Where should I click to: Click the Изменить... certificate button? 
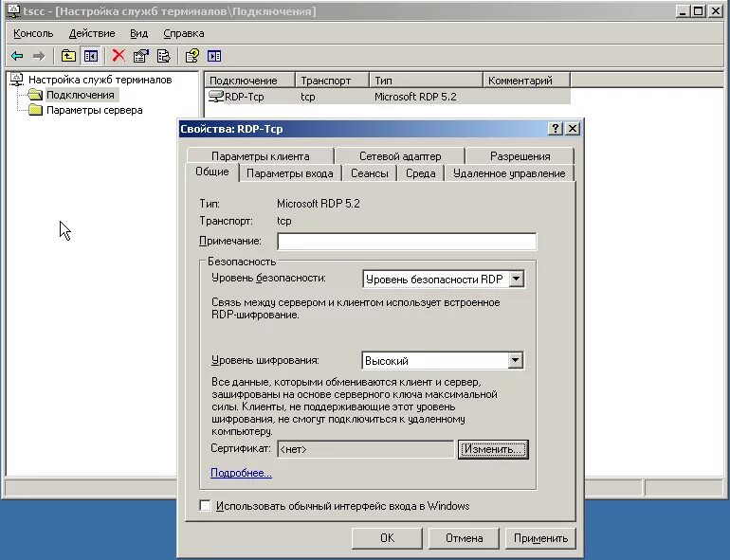coord(493,449)
